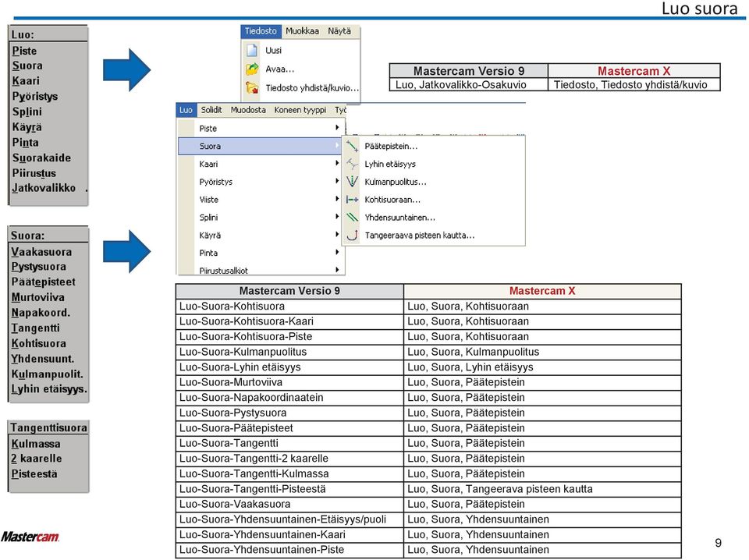Image resolution: width=749 pixels, height=560 pixels.
Task: Click the Luo-Suora-Murtoviiva table cell
Action: (289, 382)
